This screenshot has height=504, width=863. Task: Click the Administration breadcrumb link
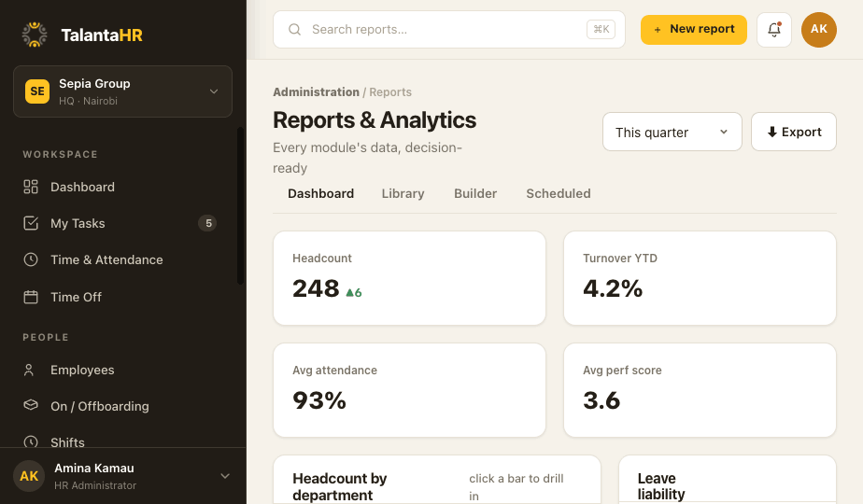[x=316, y=91]
